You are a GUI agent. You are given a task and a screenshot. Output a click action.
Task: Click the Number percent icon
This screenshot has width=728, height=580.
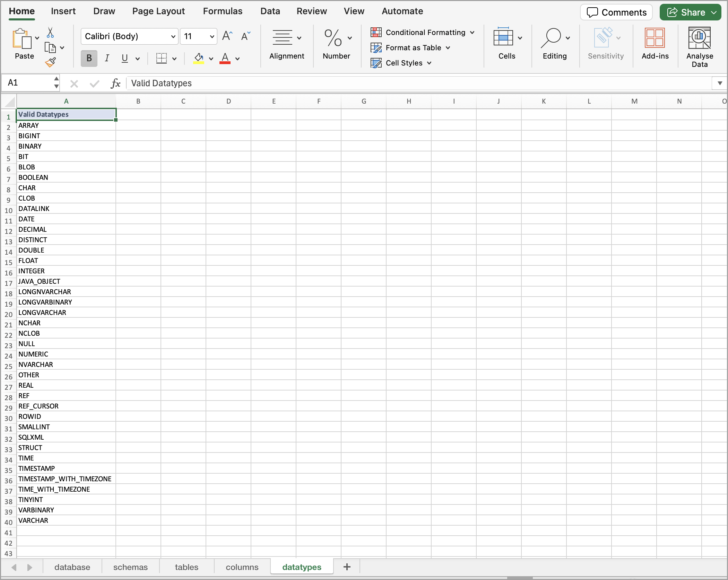(x=333, y=38)
